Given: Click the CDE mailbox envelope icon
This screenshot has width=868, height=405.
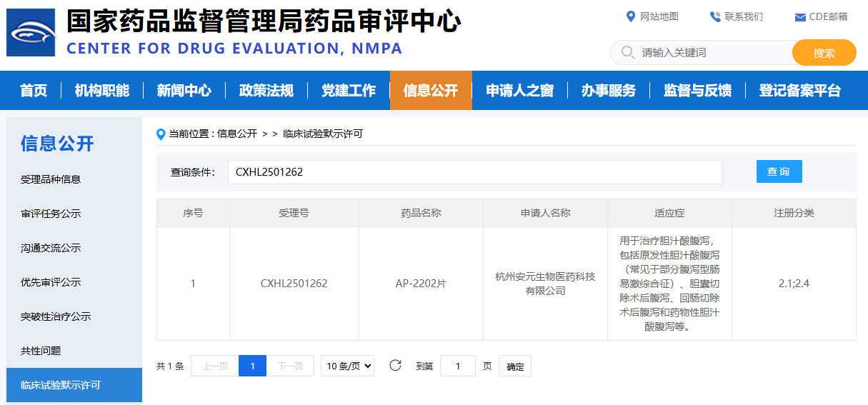Looking at the screenshot, I should (800, 17).
